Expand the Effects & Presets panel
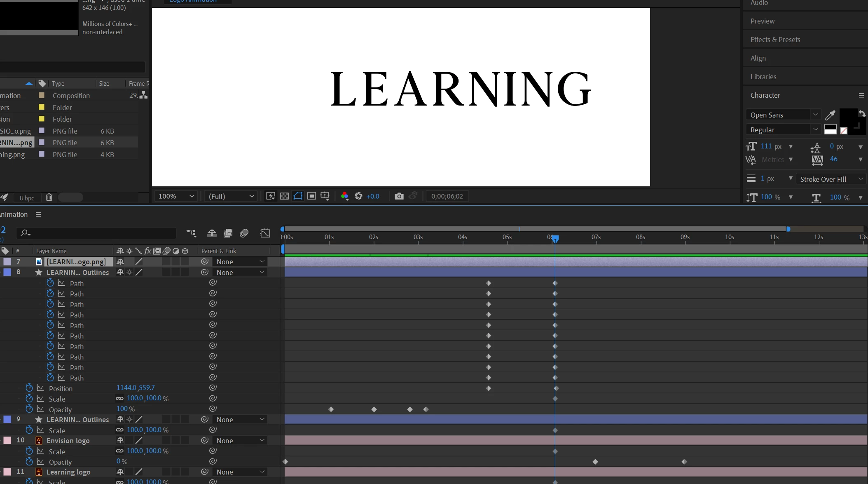The height and width of the screenshot is (484, 868). click(x=775, y=40)
